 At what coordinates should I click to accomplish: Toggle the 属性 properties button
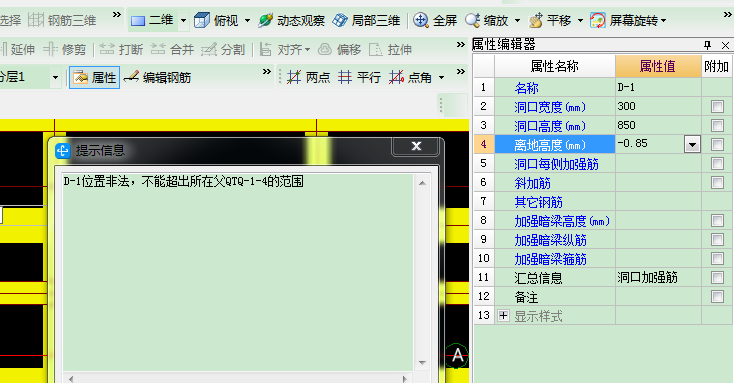coord(95,77)
